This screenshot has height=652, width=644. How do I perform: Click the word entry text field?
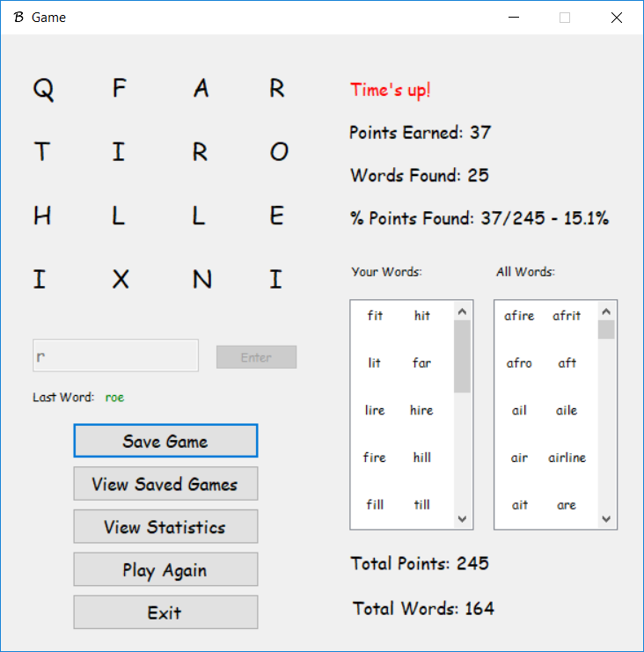pos(115,356)
